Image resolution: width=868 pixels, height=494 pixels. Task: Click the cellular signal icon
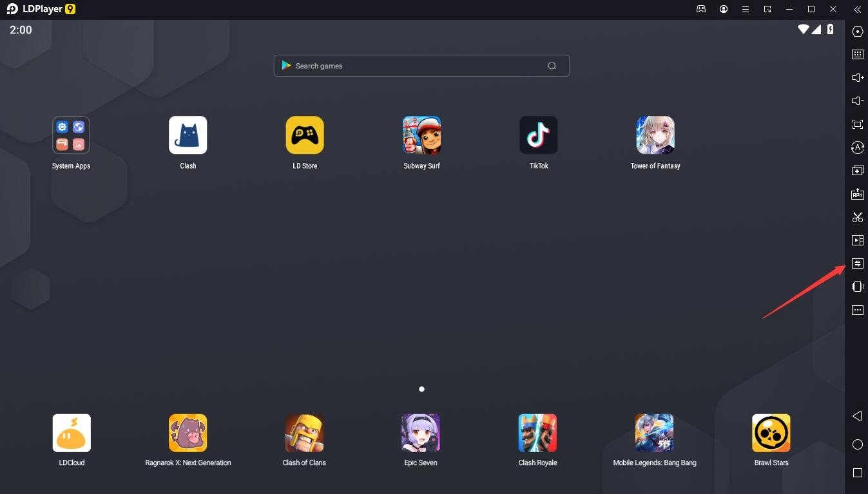point(816,29)
